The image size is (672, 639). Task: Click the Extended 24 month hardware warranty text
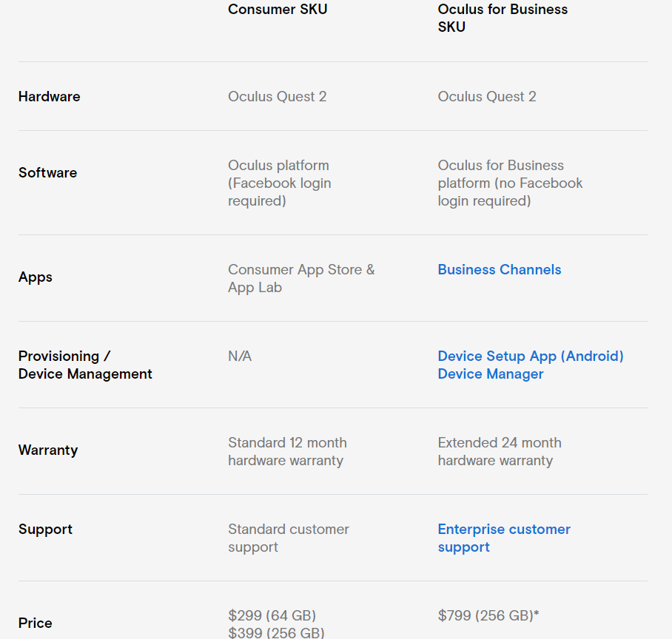point(499,452)
